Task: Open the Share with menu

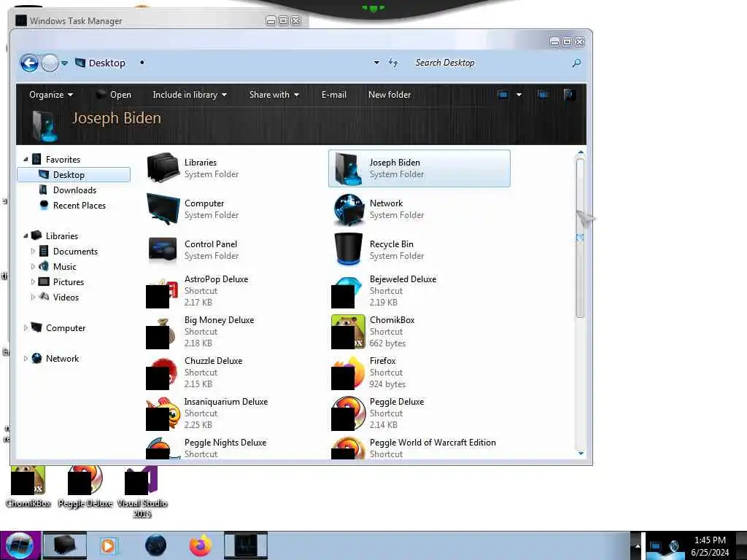Action: pyautogui.click(x=274, y=94)
